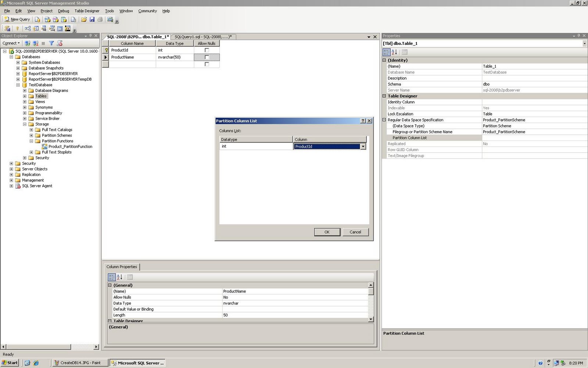Click the Analysis Services MDX Query icon
This screenshot has width=588, height=368.
tap(47, 20)
